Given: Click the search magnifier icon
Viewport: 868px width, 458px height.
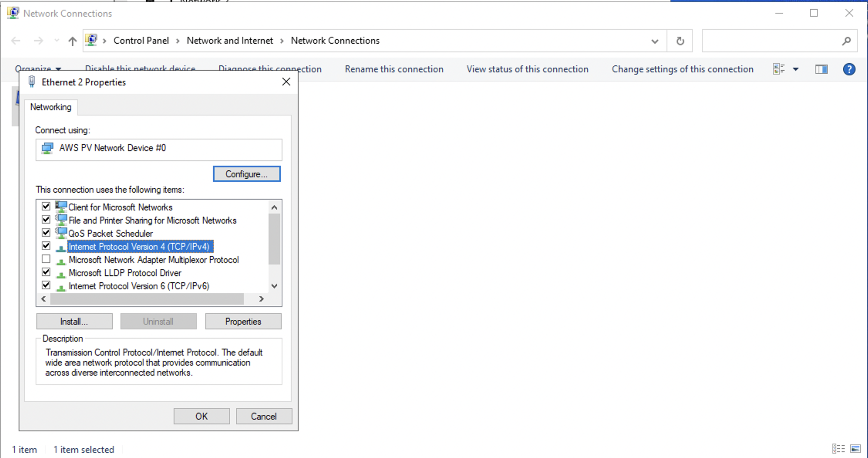Looking at the screenshot, I should (846, 41).
